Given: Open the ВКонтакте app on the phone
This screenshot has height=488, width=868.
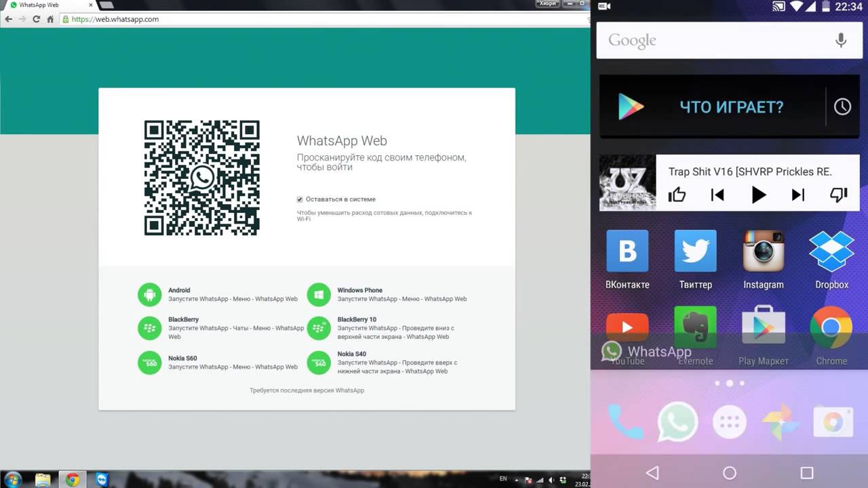Looking at the screenshot, I should [627, 260].
